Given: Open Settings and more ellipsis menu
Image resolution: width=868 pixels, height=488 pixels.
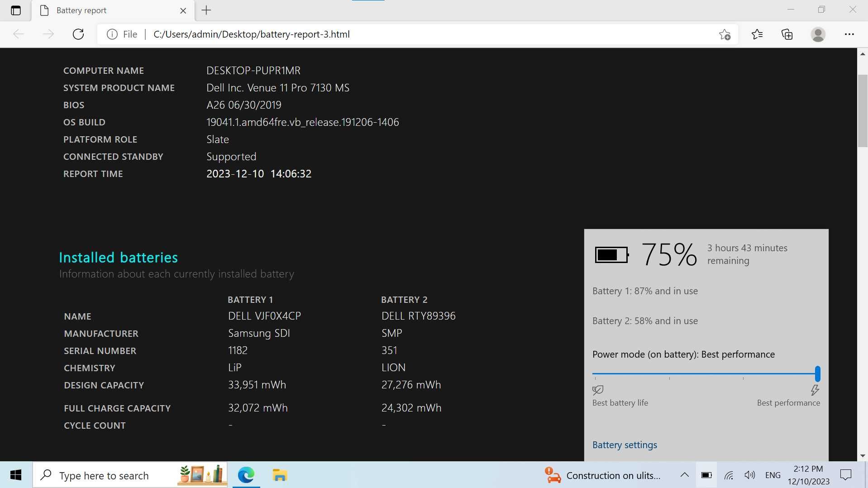Looking at the screenshot, I should click(849, 34).
